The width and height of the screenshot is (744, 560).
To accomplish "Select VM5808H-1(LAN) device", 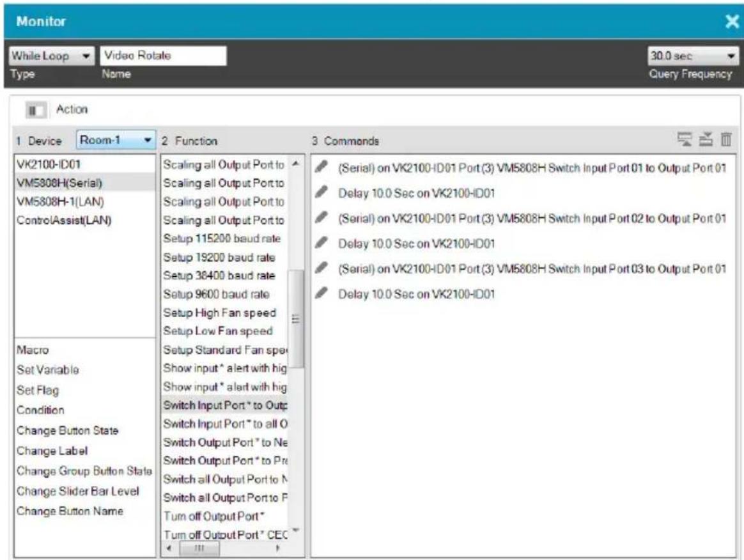I will [x=84, y=202].
